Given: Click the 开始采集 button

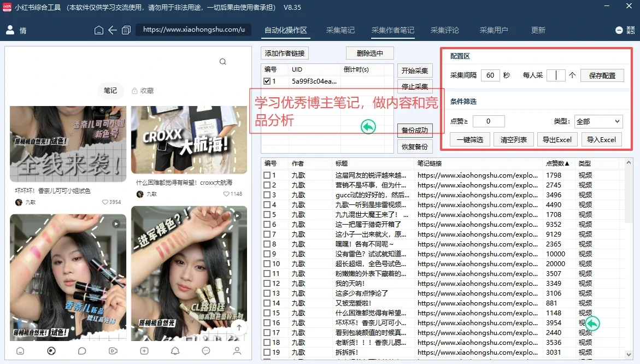Looking at the screenshot, I should 415,71.
